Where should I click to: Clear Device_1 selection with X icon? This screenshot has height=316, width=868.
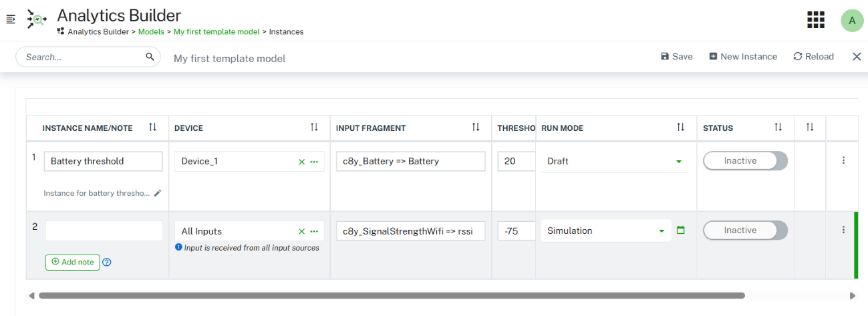301,162
